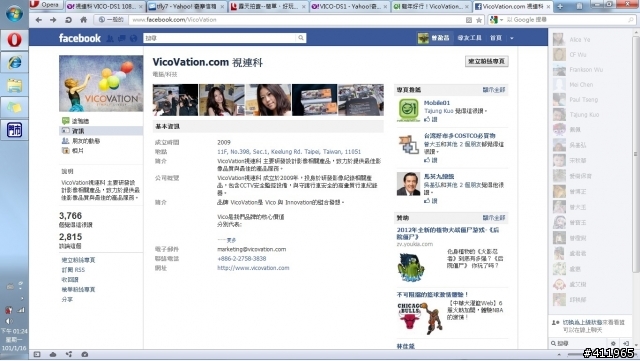Open the browser home page icon
Screen dimensions: 640x361
83,20
